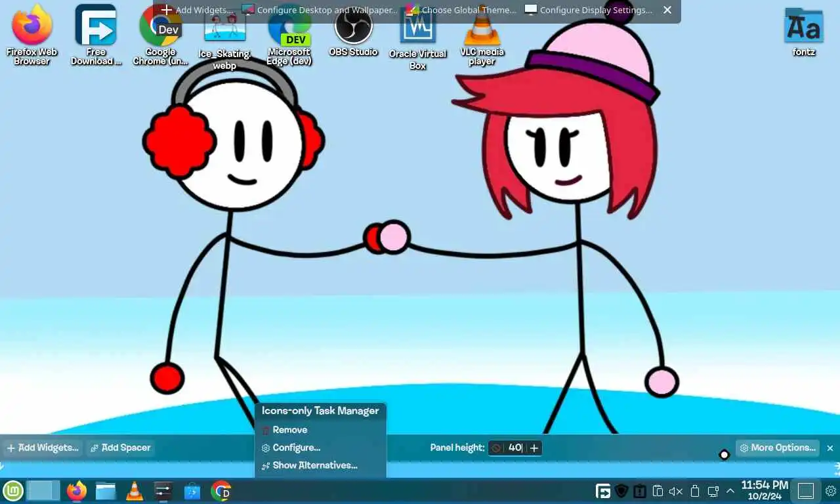Open Google Chrome Dev desktop icon

[x=160, y=34]
